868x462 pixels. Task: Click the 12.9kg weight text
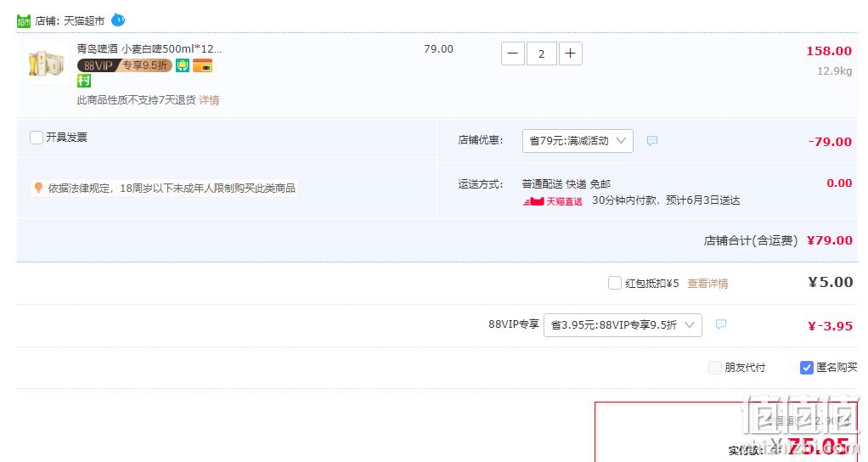[835, 70]
